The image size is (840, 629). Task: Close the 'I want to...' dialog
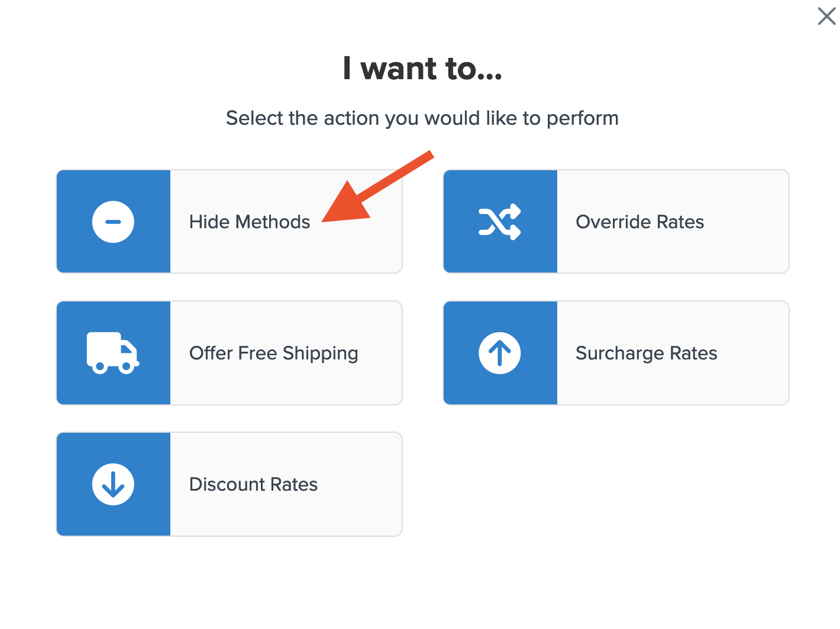[826, 16]
